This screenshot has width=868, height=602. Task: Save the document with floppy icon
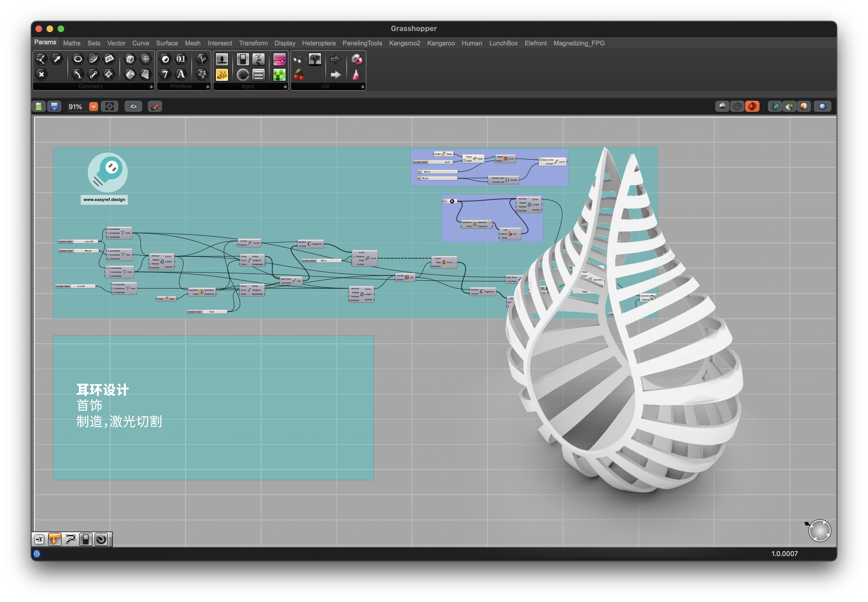[x=54, y=107]
